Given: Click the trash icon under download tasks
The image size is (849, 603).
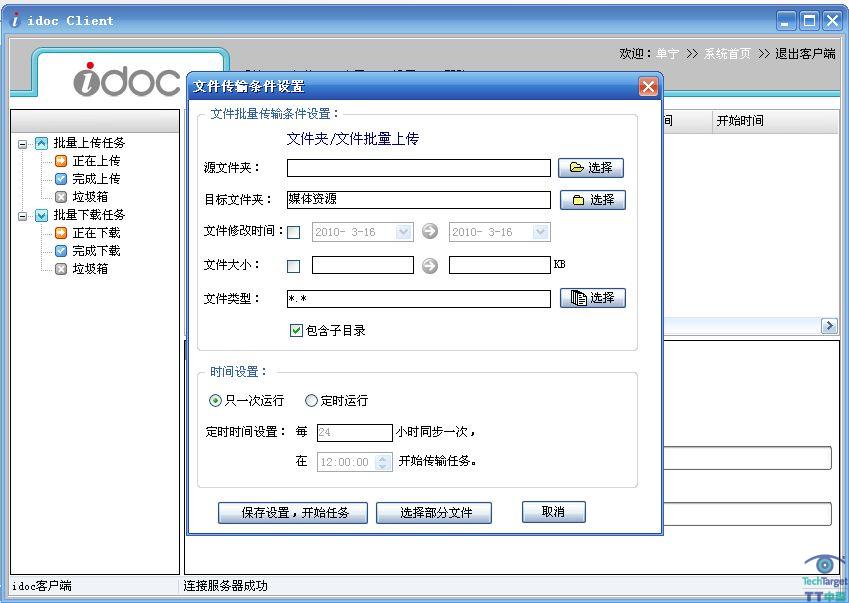Looking at the screenshot, I should [x=61, y=269].
